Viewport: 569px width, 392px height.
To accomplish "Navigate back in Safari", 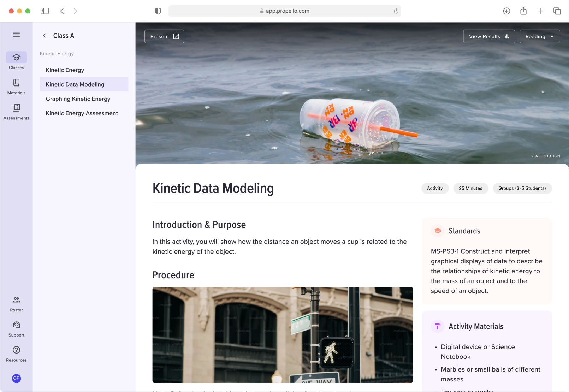I will coord(62,11).
